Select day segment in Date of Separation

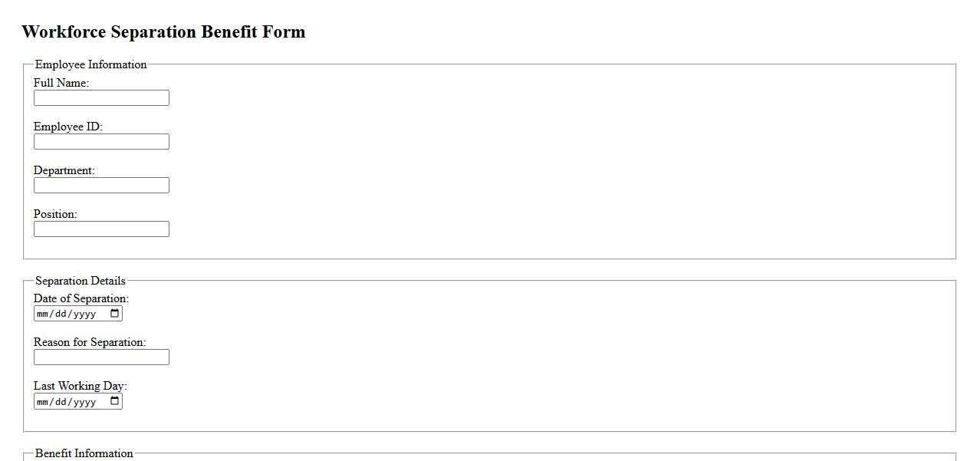(61, 314)
